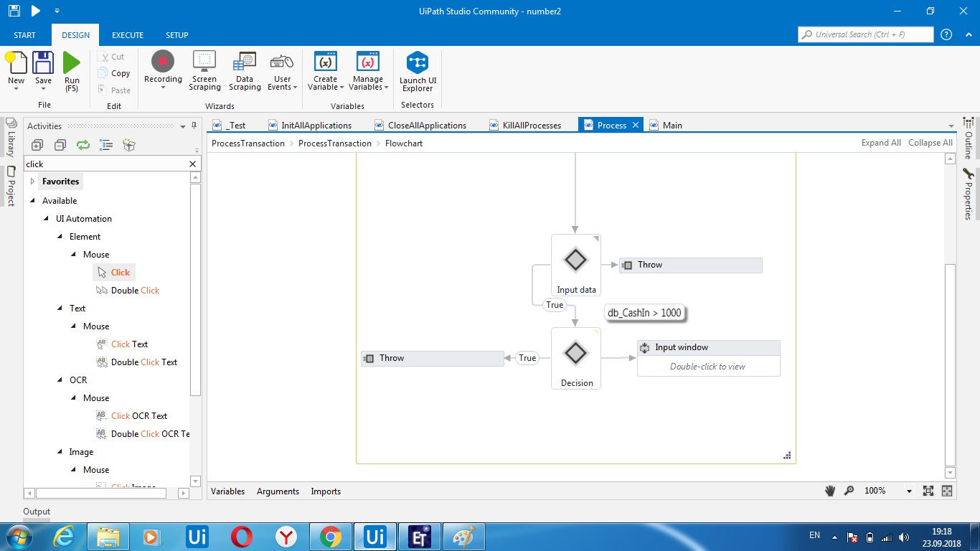Select the Double Click Text activity
The height and width of the screenshot is (551, 980).
coord(137,362)
